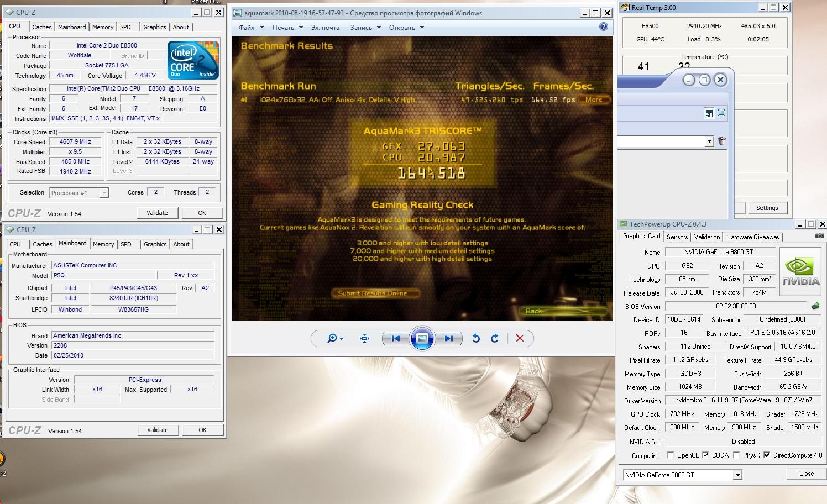Click Photo Viewer title bar icon
Image resolution: width=827 pixels, height=504 pixels.
[x=238, y=13]
